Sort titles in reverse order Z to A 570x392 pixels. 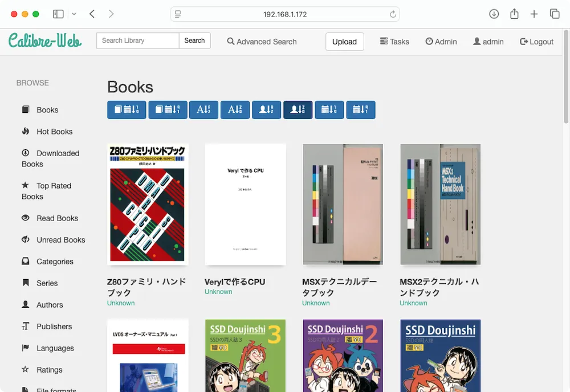(x=235, y=110)
